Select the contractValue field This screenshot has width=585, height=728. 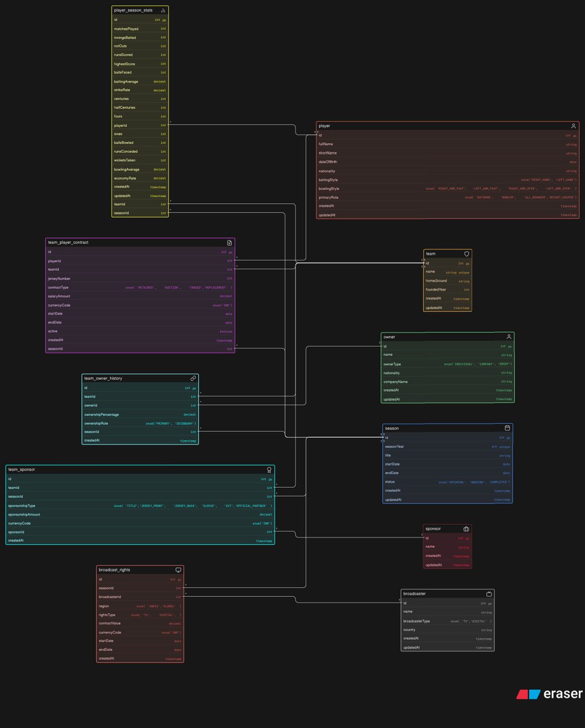140,623
